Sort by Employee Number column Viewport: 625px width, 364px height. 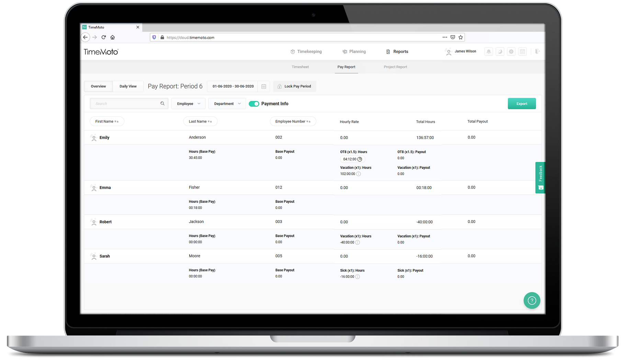[293, 121]
